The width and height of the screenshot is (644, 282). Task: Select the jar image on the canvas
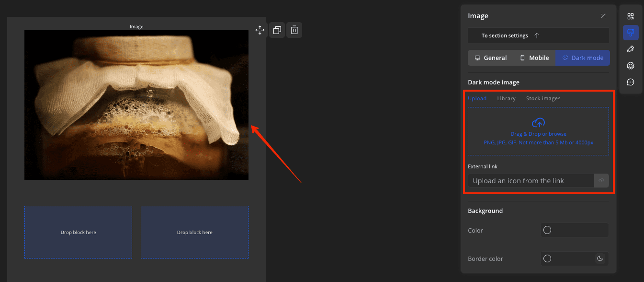(x=136, y=105)
